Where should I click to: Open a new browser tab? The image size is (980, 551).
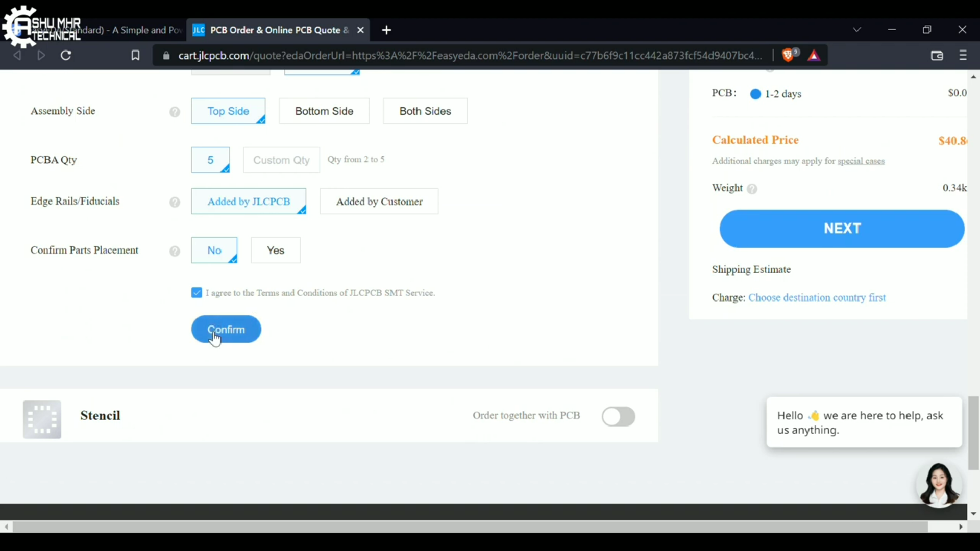[386, 30]
